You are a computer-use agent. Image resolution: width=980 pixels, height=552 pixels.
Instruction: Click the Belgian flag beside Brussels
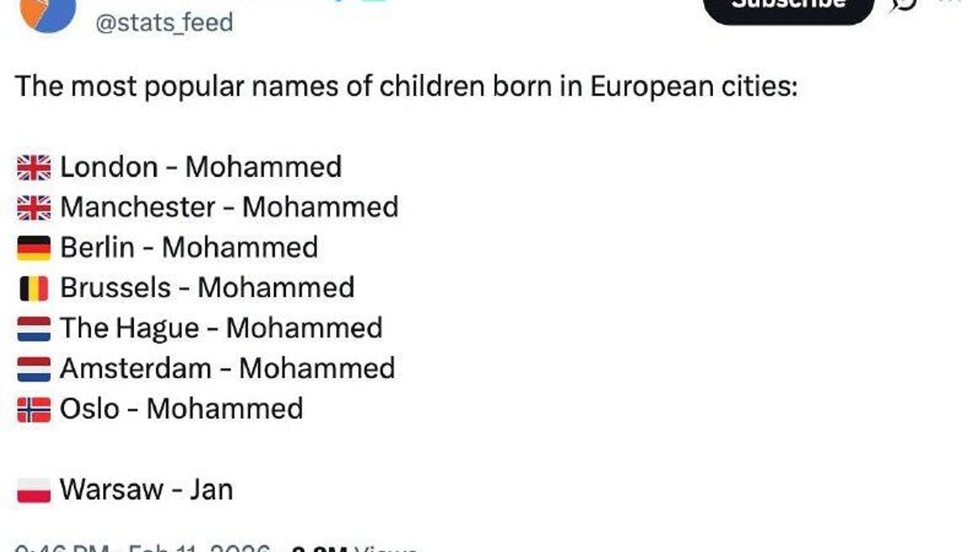(34, 289)
